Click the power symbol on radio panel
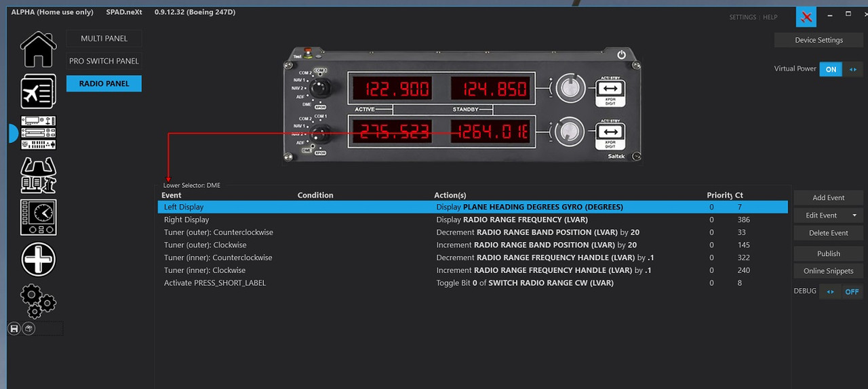 (x=622, y=54)
